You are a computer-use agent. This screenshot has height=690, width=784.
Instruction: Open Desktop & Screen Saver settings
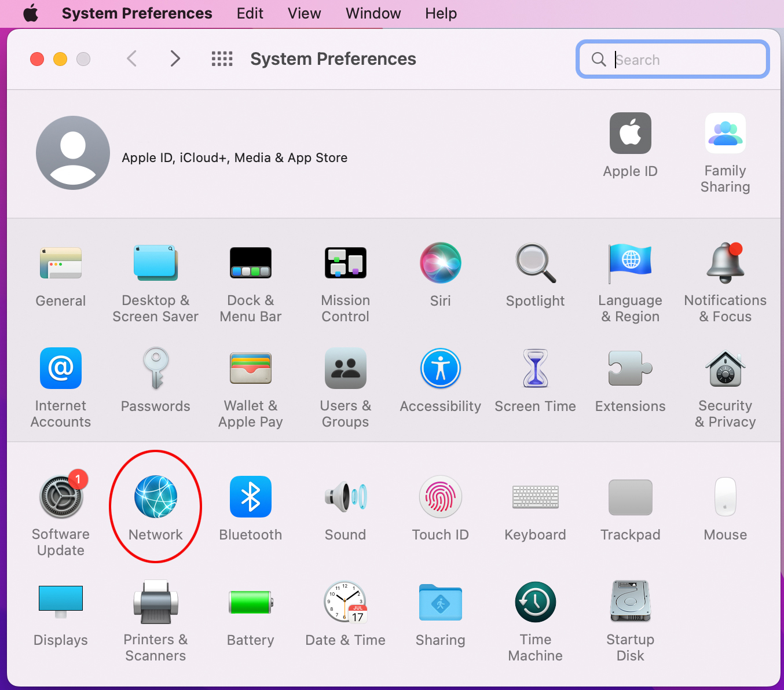155,263
